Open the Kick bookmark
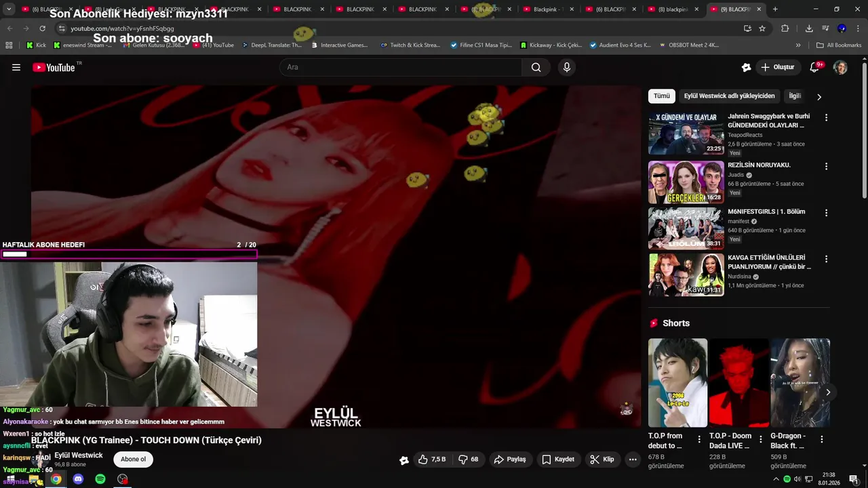 click(x=36, y=45)
